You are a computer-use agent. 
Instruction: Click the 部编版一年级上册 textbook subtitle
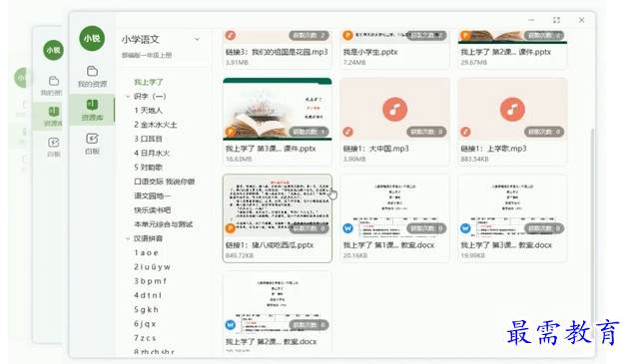click(x=147, y=55)
